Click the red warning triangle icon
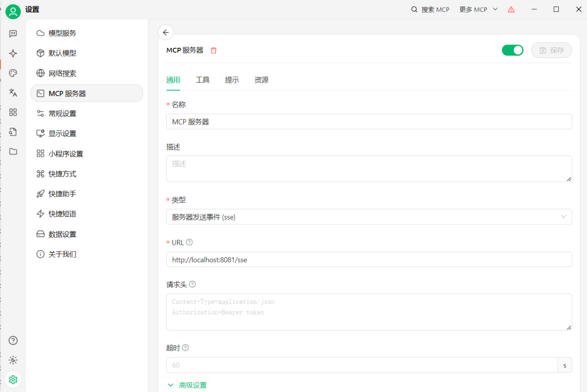587x392 pixels. (511, 9)
